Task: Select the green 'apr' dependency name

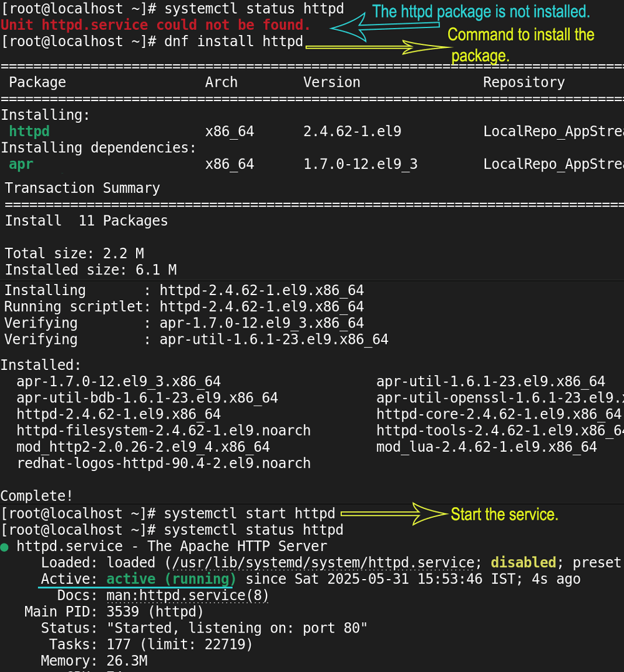Action: pyautogui.click(x=21, y=164)
